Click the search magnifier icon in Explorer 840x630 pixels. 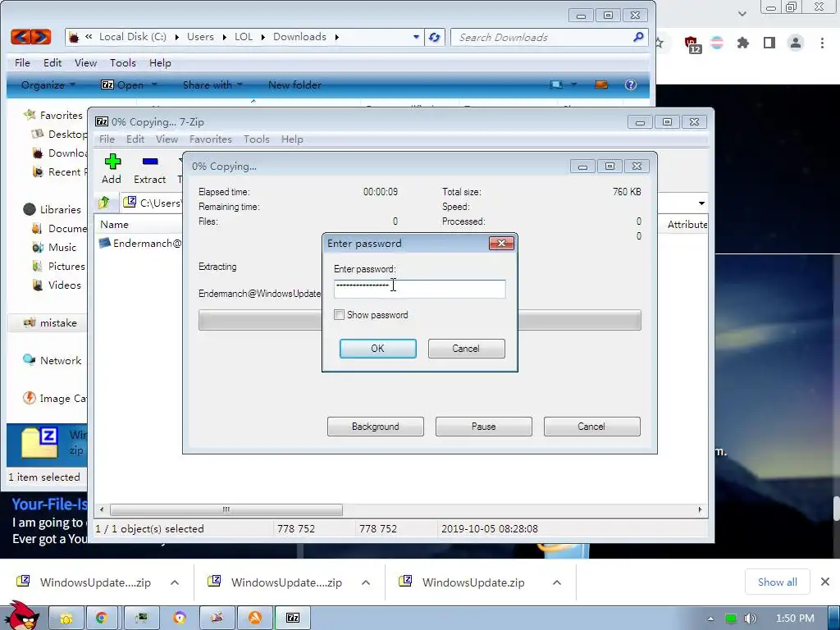coord(638,37)
